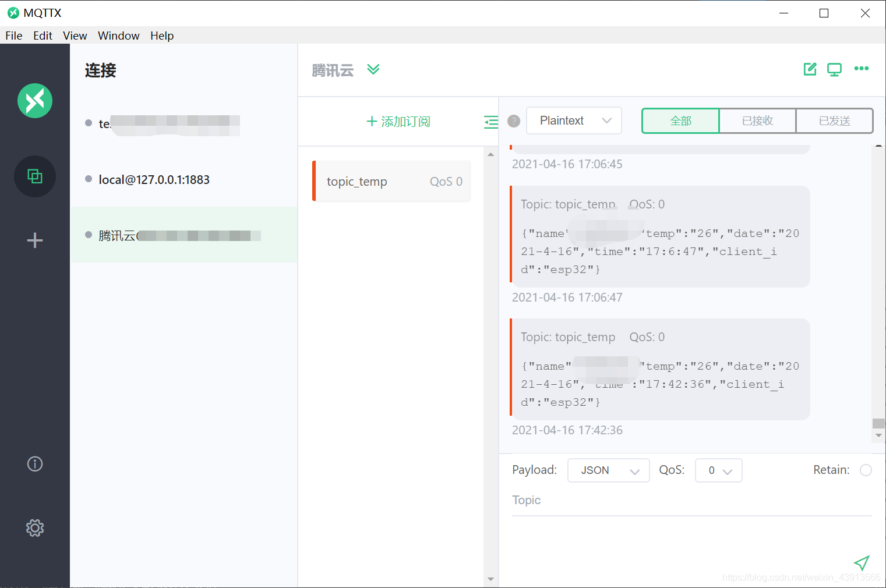Open the About info icon
The image size is (886, 588).
35,464
